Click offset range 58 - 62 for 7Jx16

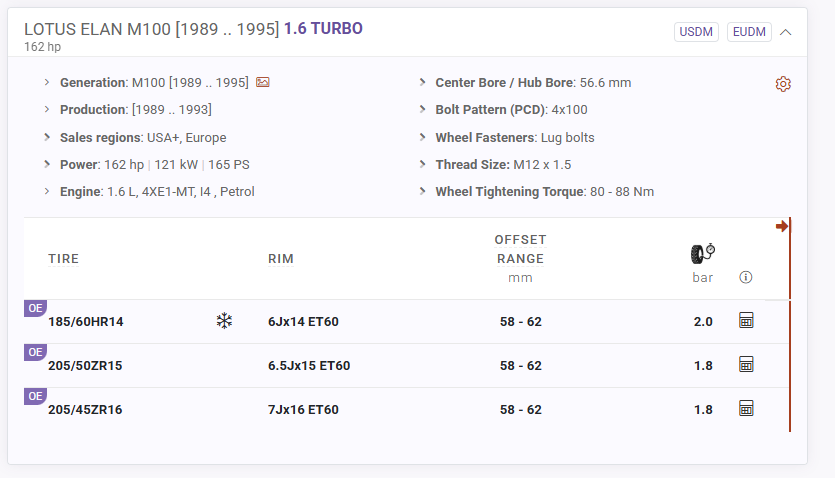point(520,409)
